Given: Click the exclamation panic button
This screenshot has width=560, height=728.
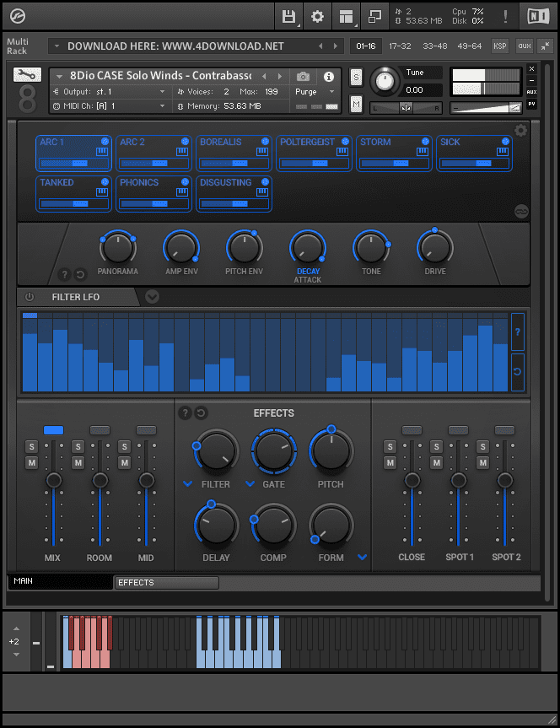Looking at the screenshot, I should click(505, 17).
